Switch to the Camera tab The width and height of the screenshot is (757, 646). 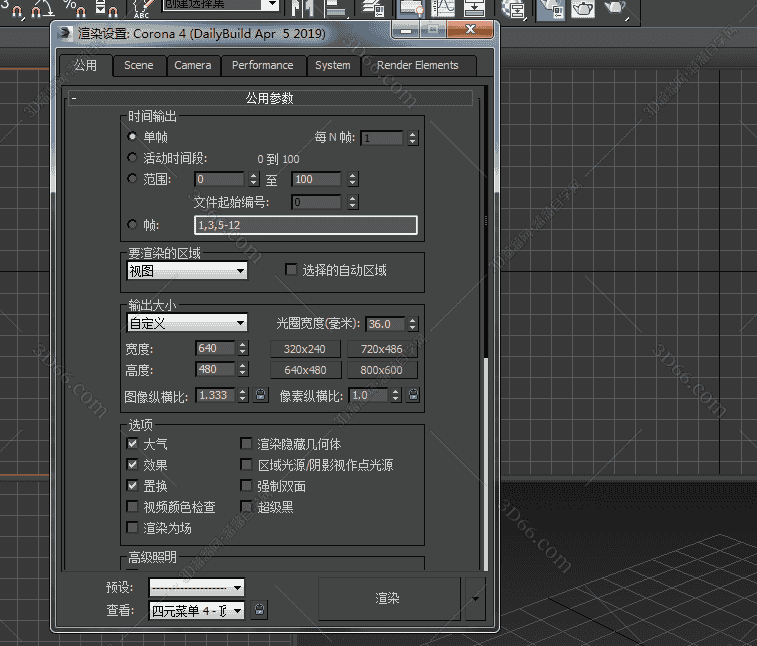193,65
